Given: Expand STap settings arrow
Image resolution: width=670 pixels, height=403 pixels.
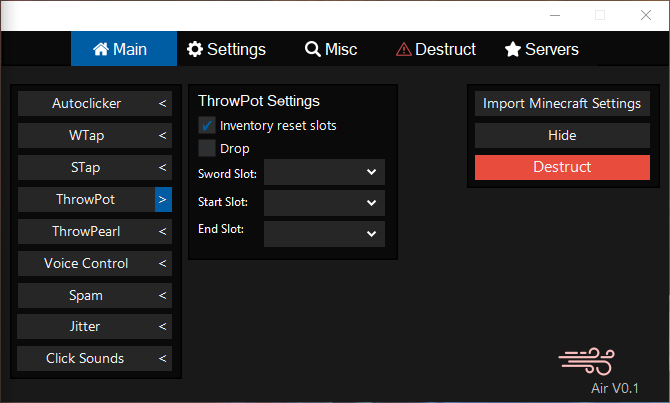Looking at the screenshot, I should [x=163, y=168].
